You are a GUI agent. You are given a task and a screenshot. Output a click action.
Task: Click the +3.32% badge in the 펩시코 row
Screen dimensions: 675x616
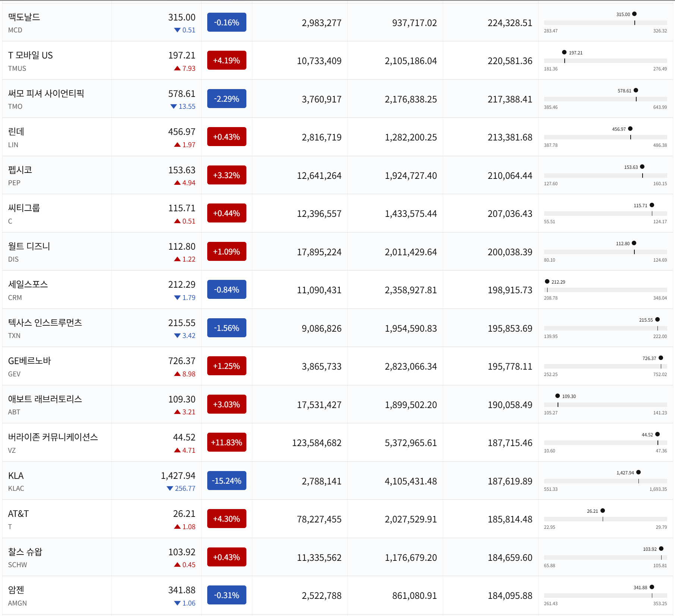click(227, 175)
